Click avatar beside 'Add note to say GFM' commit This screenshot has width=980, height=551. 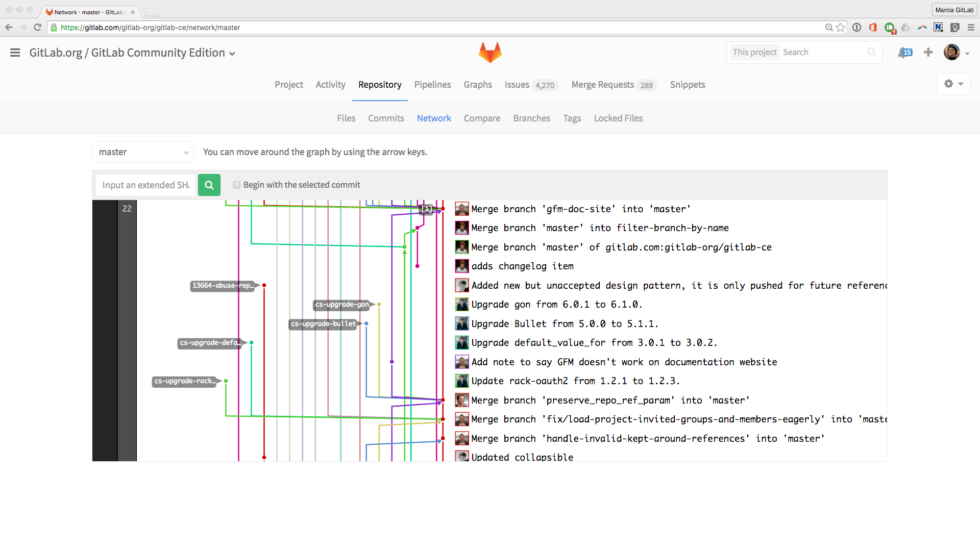pos(462,362)
